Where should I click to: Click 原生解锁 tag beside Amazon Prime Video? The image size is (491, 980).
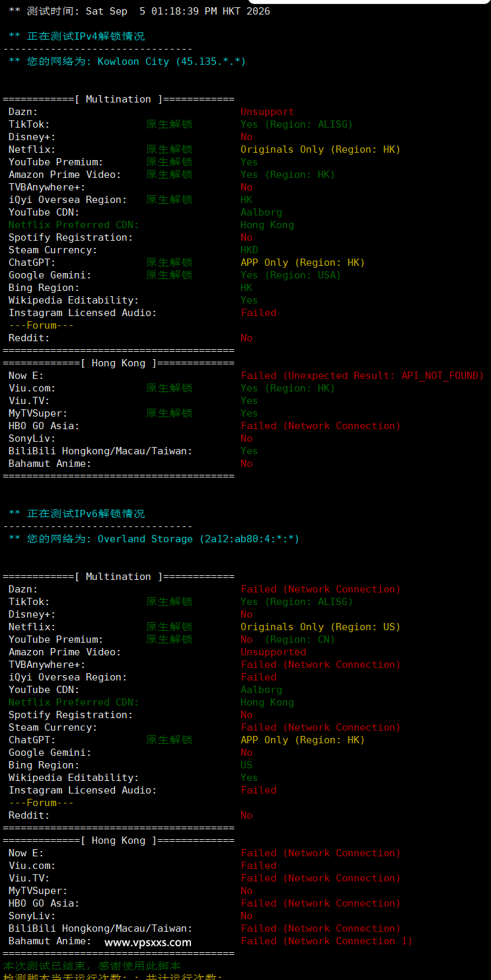pos(169,175)
